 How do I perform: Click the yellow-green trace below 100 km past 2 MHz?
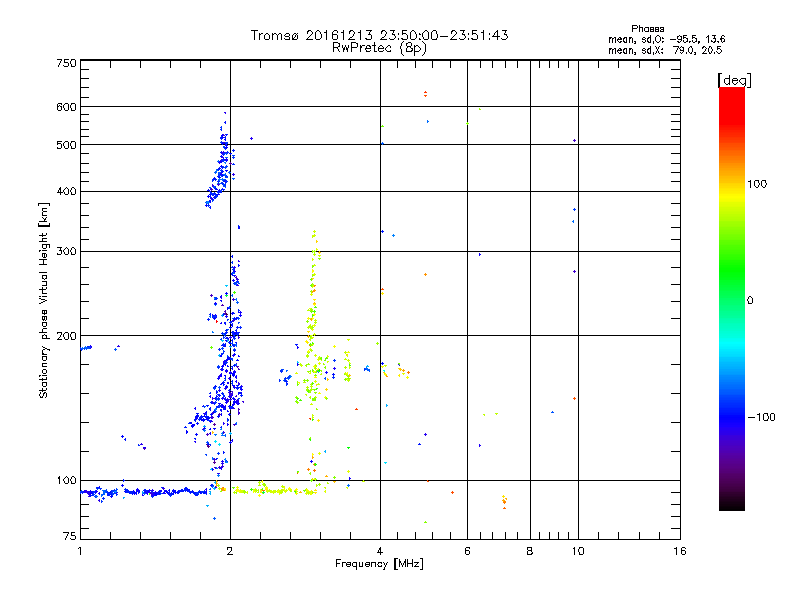pos(278,491)
